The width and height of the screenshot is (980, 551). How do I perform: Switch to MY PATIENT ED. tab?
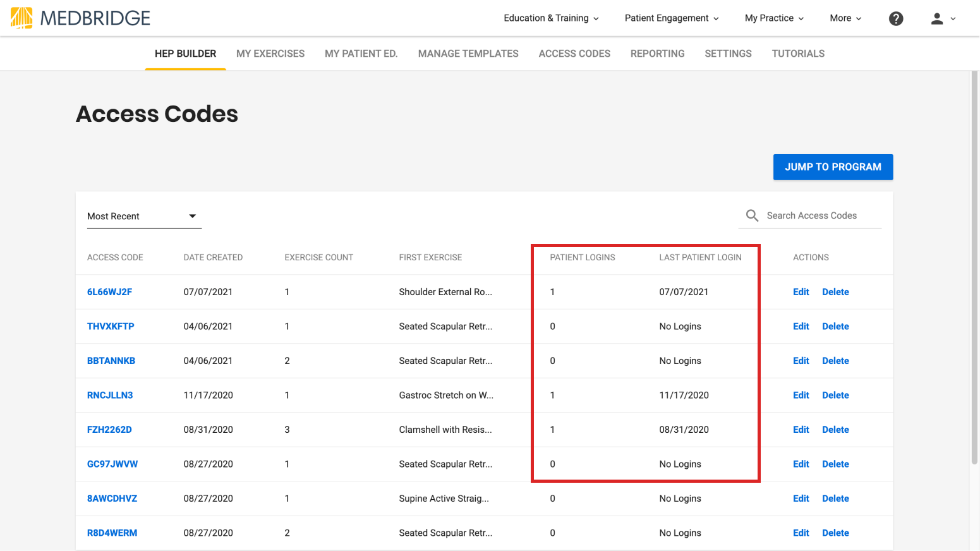[x=361, y=54]
